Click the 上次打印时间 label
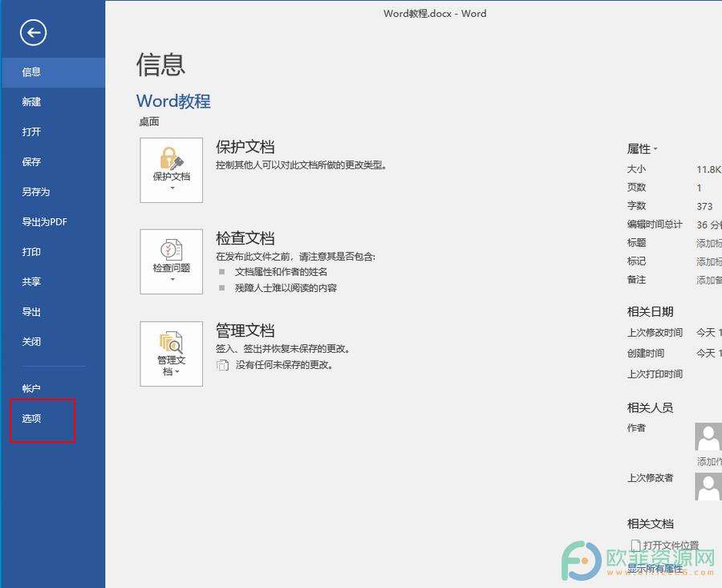The height and width of the screenshot is (588, 722). click(655, 374)
